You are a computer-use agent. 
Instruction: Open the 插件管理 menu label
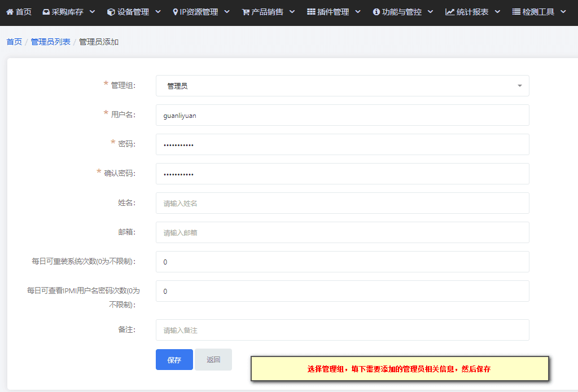pyautogui.click(x=333, y=12)
